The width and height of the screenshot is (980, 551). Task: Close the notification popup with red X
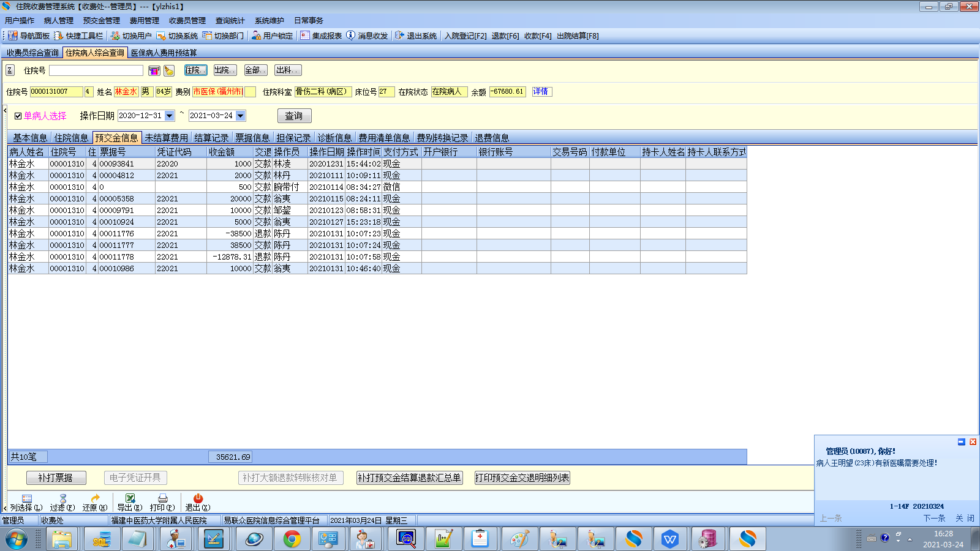point(973,442)
